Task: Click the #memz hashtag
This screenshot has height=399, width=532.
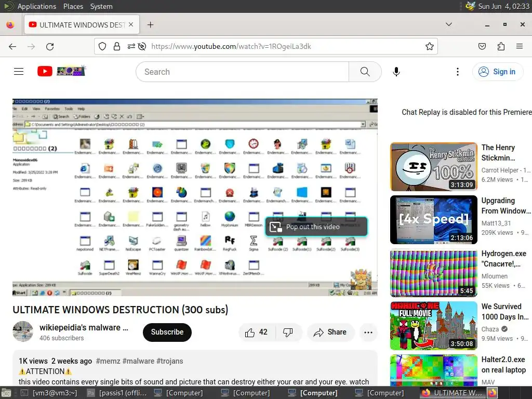Action: coord(108,361)
